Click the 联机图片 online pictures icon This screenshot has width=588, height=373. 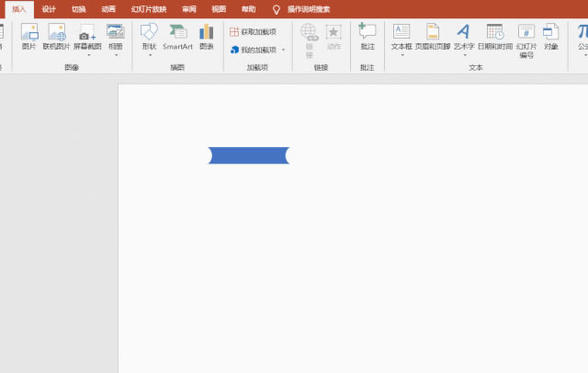point(56,36)
